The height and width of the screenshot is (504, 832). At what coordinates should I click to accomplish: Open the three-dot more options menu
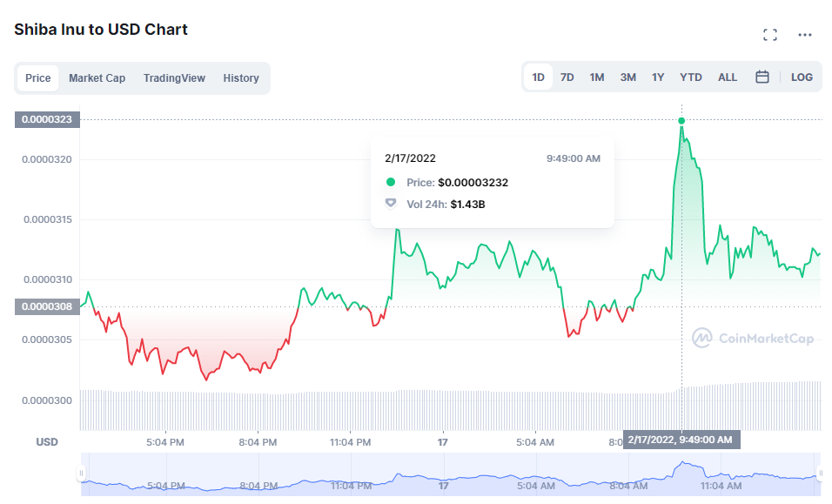[804, 35]
